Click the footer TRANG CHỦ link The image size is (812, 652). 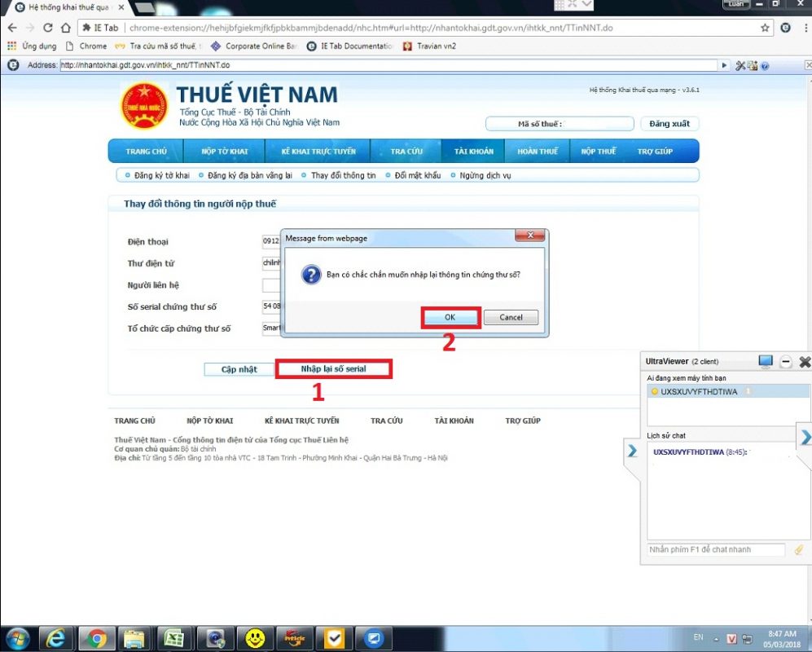[134, 421]
